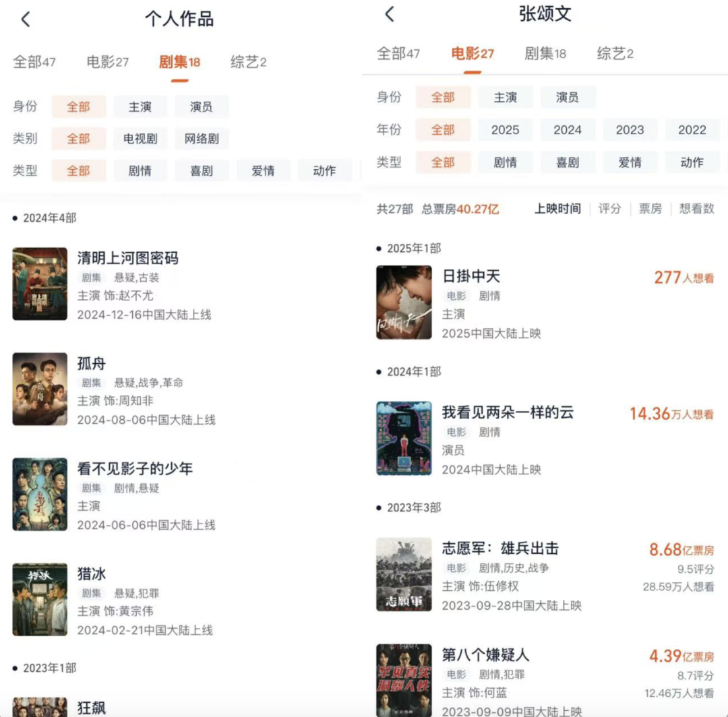Open the 日掛中天 movie poster

(404, 302)
